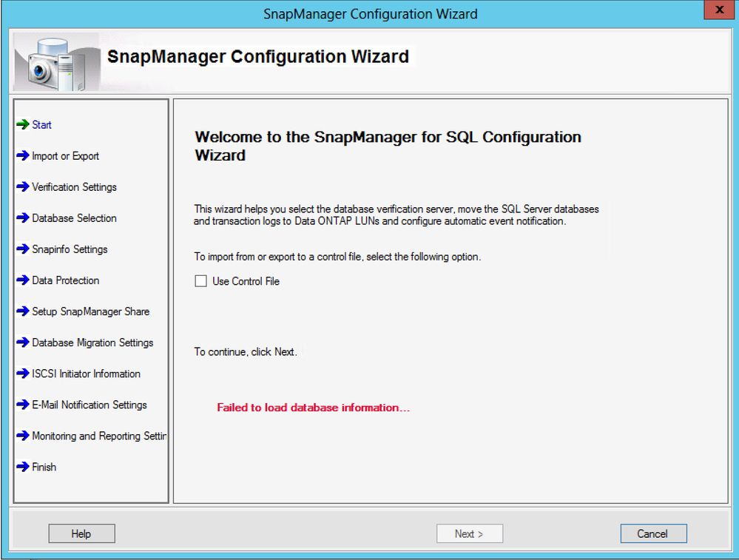739x560 pixels.
Task: Select the Start step in the sidebar
Action: [41, 125]
